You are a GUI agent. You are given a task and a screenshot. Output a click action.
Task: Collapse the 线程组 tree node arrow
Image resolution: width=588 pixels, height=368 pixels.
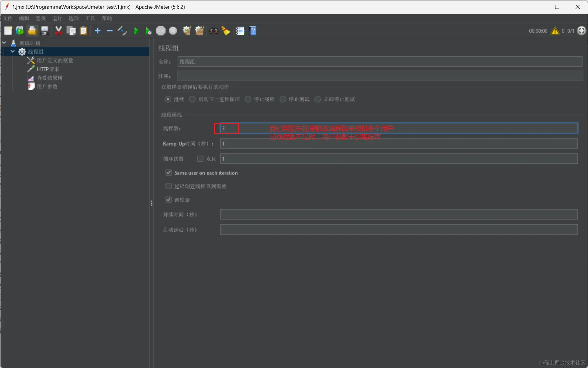click(x=12, y=52)
